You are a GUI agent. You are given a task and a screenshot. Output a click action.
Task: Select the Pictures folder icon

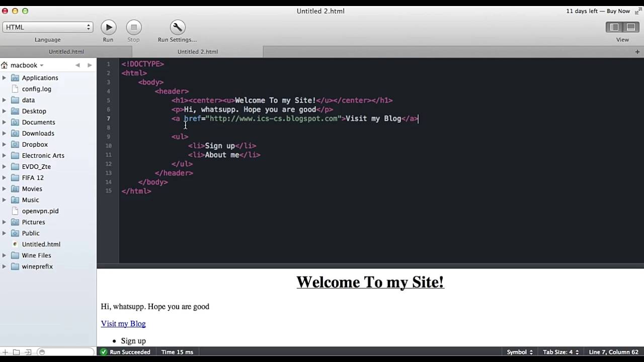coord(15,222)
